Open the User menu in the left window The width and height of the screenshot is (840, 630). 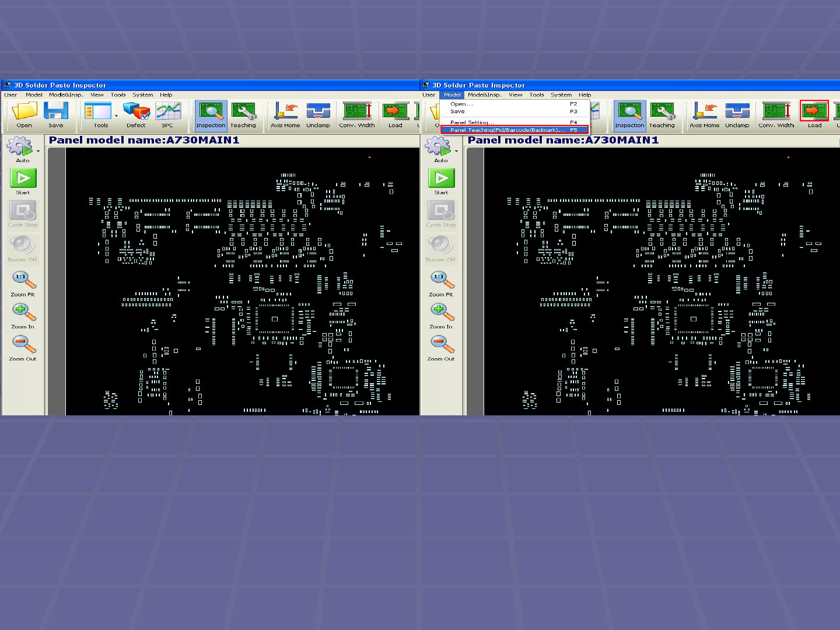pos(10,94)
